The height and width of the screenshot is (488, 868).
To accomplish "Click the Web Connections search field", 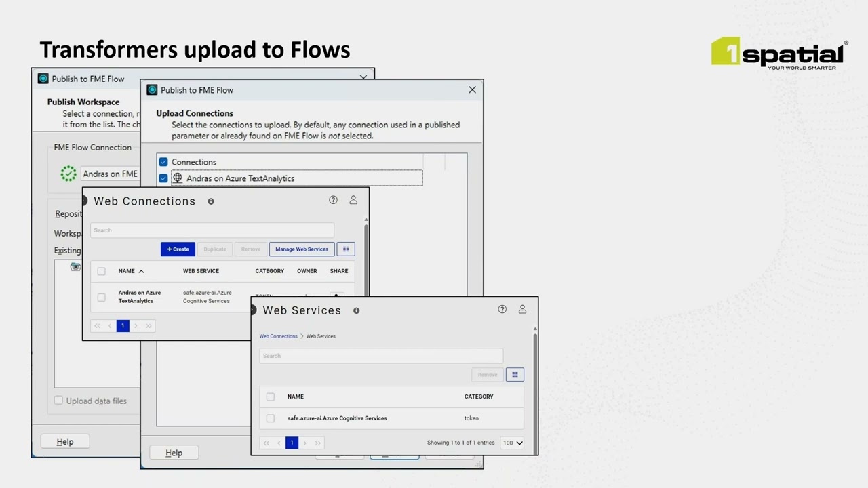I will pos(212,230).
